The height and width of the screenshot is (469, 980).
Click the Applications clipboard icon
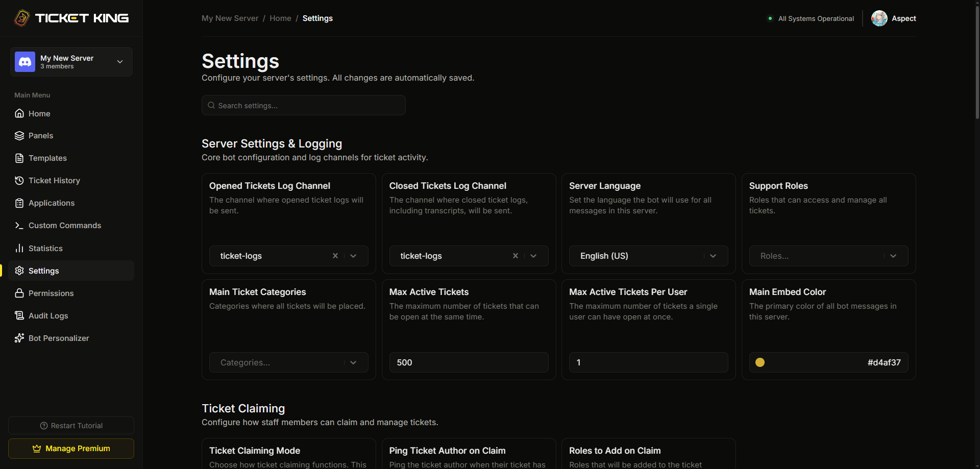[x=19, y=203]
